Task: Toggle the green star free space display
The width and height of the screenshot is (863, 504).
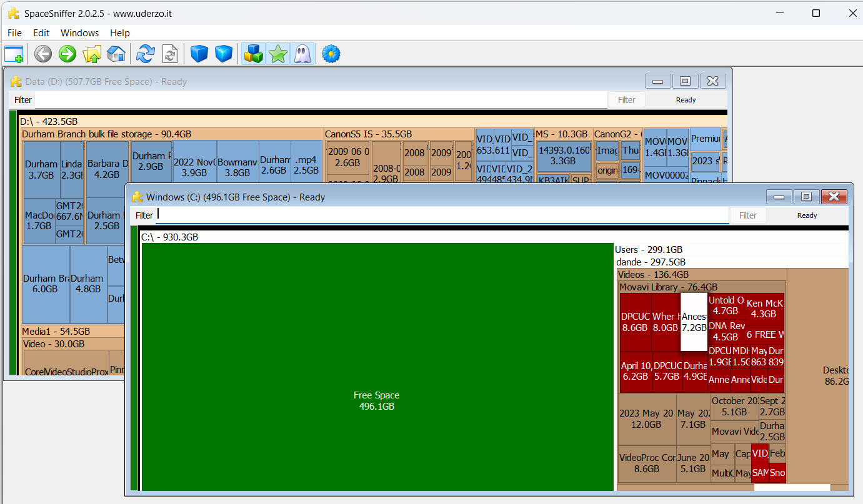Action: 277,54
